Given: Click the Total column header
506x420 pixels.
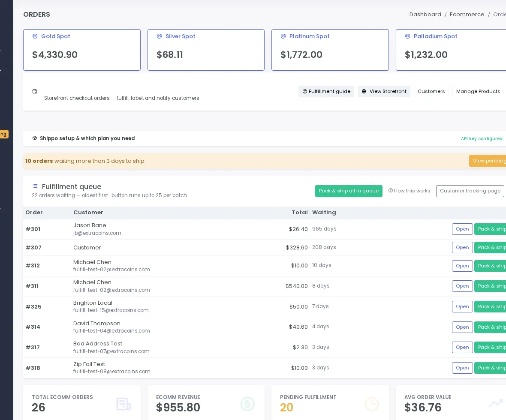Looking at the screenshot, I should coord(299,213).
